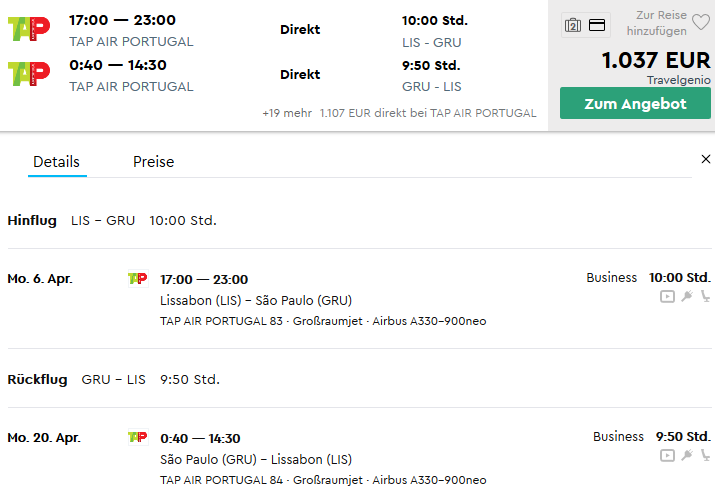Click the 1.037 EUR price

656,61
